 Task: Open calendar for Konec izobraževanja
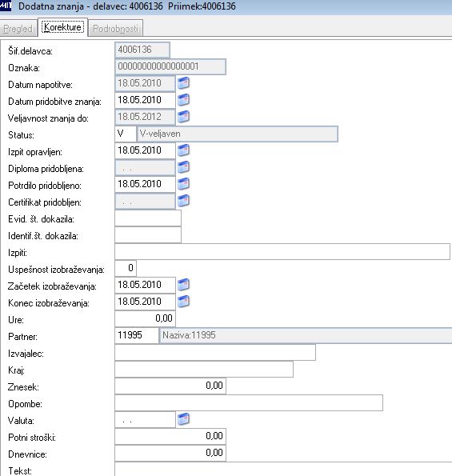183,301
